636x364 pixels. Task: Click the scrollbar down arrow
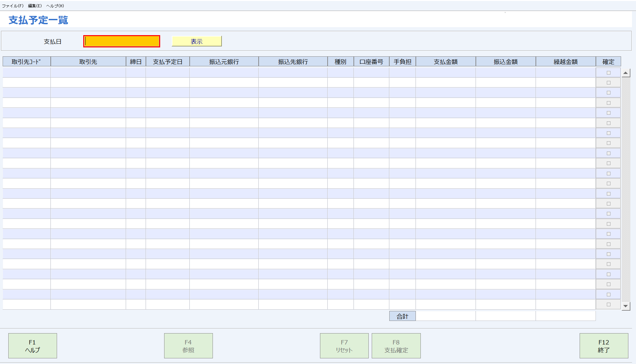click(625, 306)
